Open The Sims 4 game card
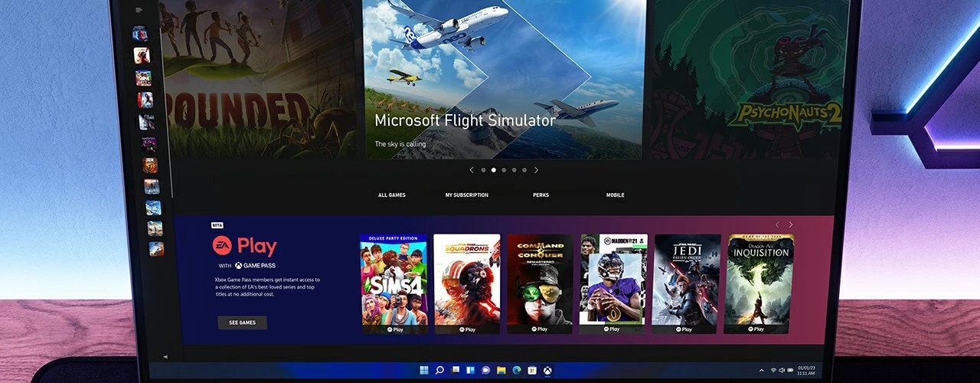The image size is (980, 383). tap(394, 283)
